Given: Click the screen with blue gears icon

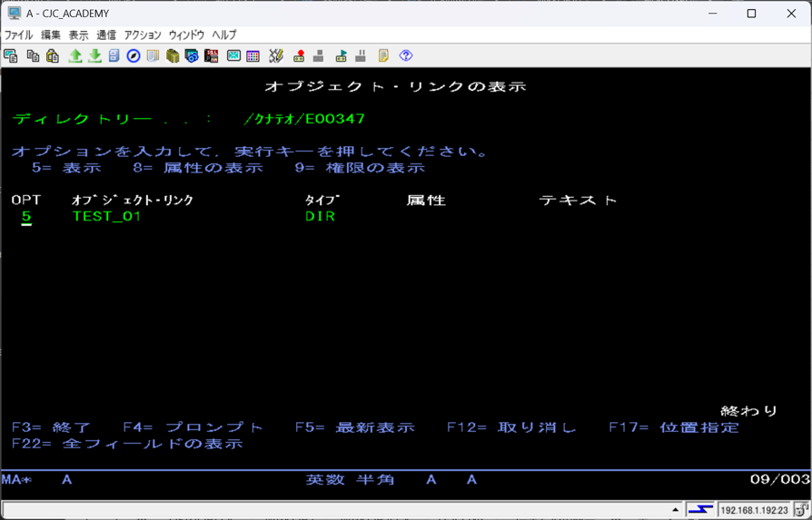Looking at the screenshot, I should [192, 56].
